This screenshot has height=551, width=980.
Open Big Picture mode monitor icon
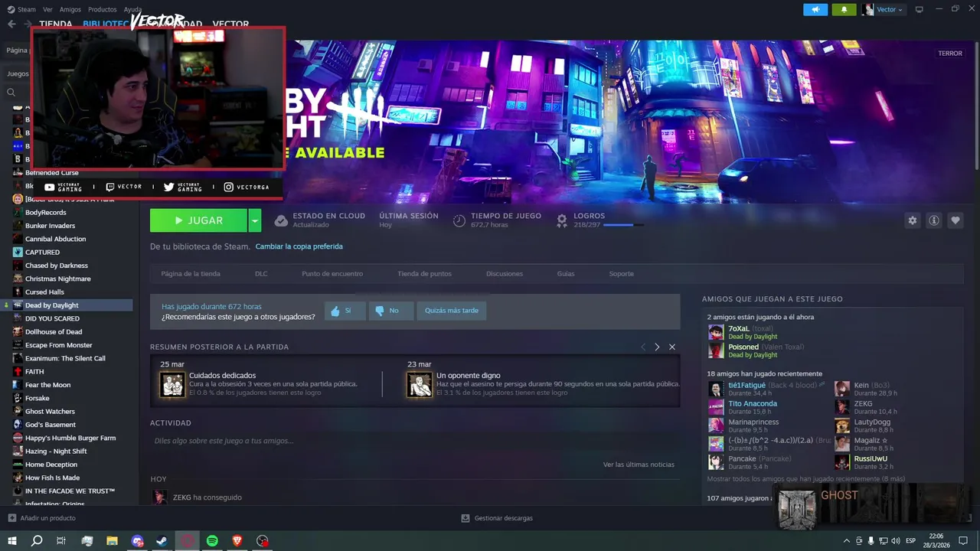click(x=919, y=9)
